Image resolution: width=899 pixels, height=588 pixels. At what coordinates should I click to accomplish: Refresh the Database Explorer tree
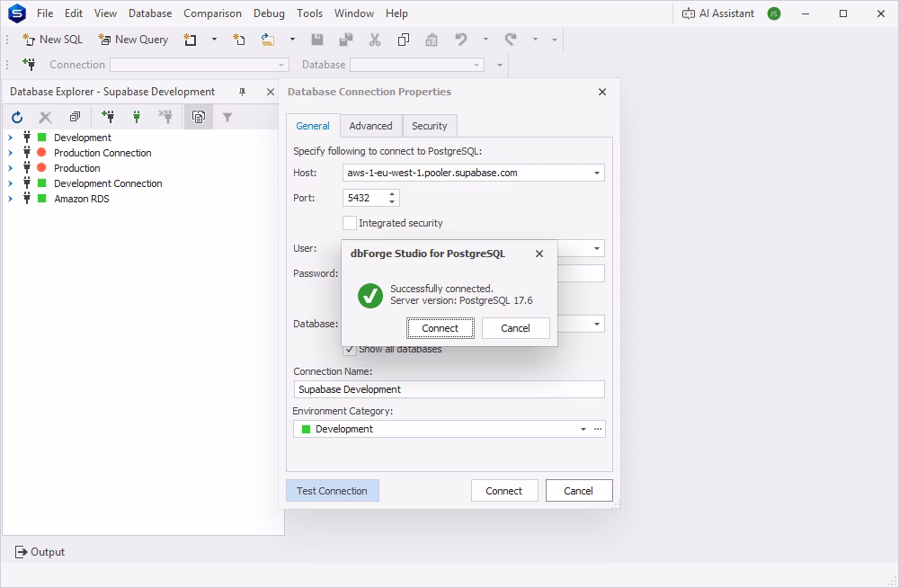coord(17,118)
